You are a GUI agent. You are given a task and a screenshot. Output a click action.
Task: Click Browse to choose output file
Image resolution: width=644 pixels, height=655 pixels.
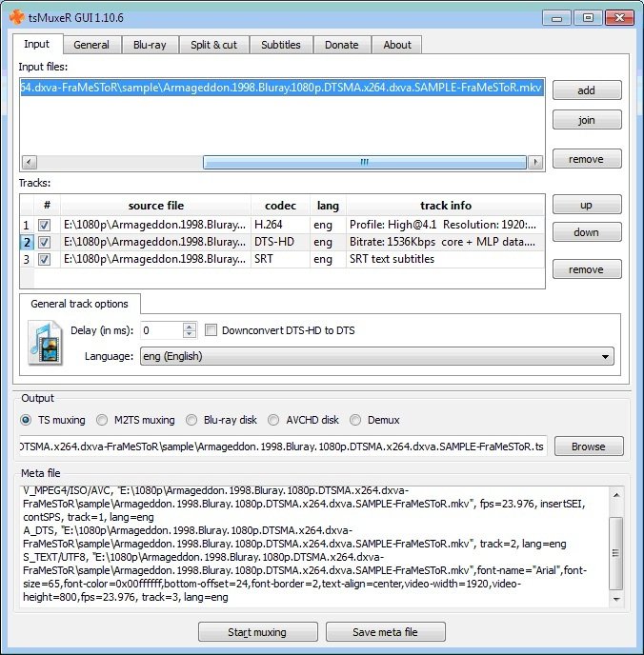(588, 447)
